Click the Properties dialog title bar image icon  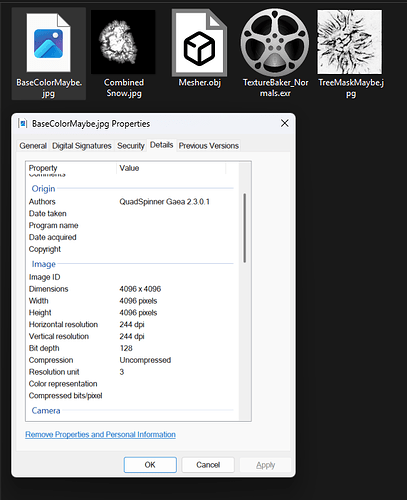coord(23,124)
